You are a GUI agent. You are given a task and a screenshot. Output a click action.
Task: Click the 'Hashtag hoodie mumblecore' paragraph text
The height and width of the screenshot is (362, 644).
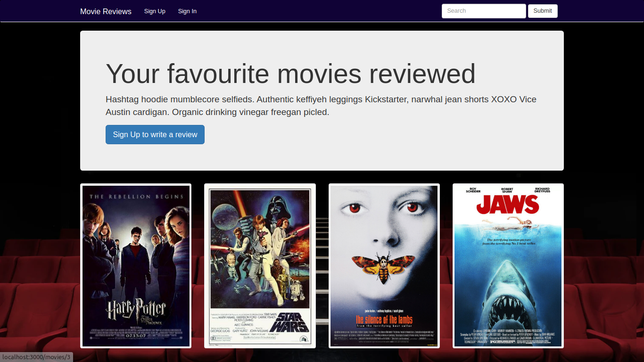(x=321, y=106)
